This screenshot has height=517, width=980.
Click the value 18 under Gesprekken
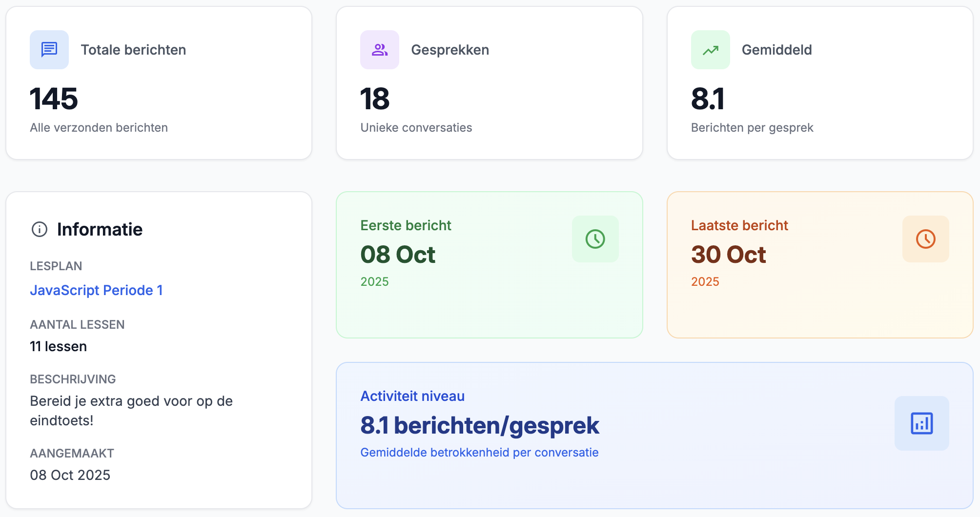pos(374,100)
